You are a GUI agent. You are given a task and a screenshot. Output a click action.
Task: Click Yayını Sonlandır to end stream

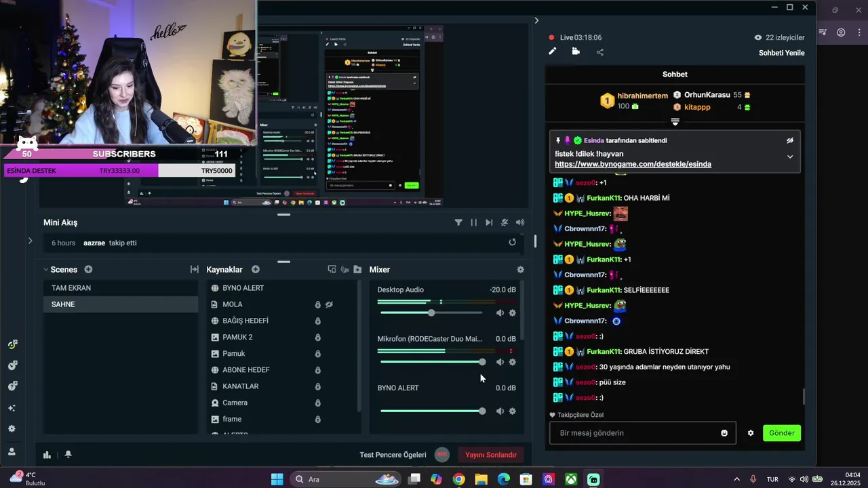(x=491, y=455)
